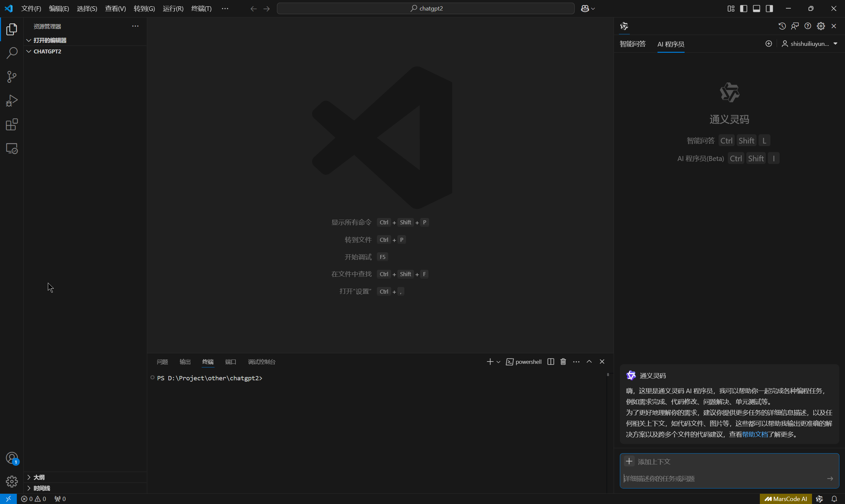
Task: Toggle the secondary side bar visibility
Action: pos(769,9)
